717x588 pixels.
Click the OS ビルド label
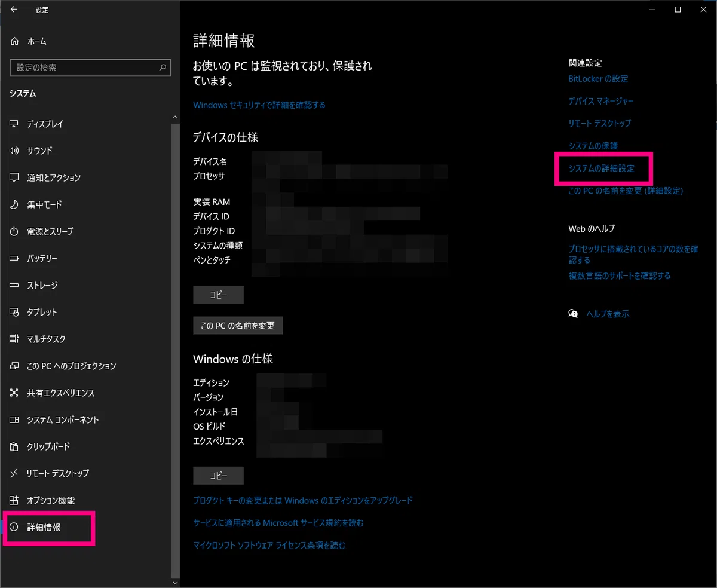[209, 427]
